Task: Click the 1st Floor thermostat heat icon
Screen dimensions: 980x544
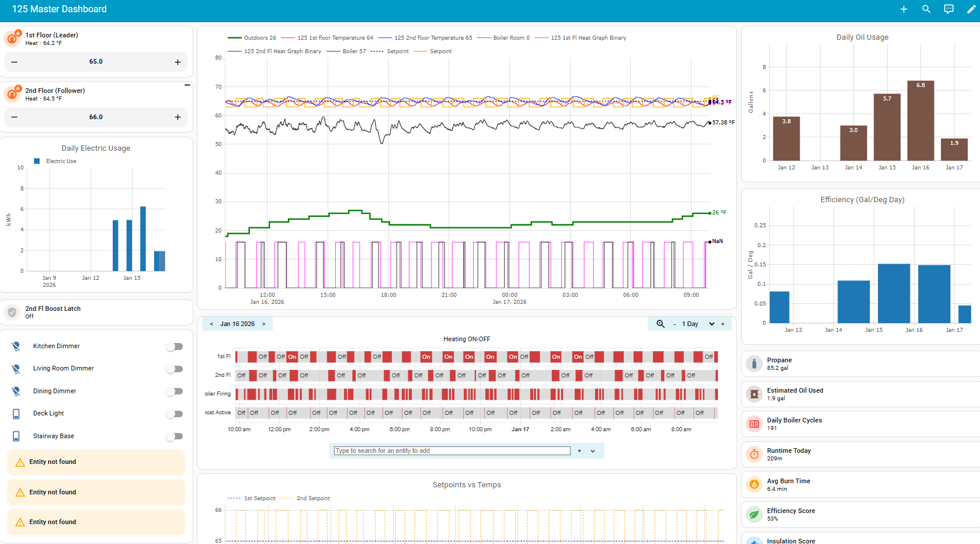Action: [x=12, y=39]
